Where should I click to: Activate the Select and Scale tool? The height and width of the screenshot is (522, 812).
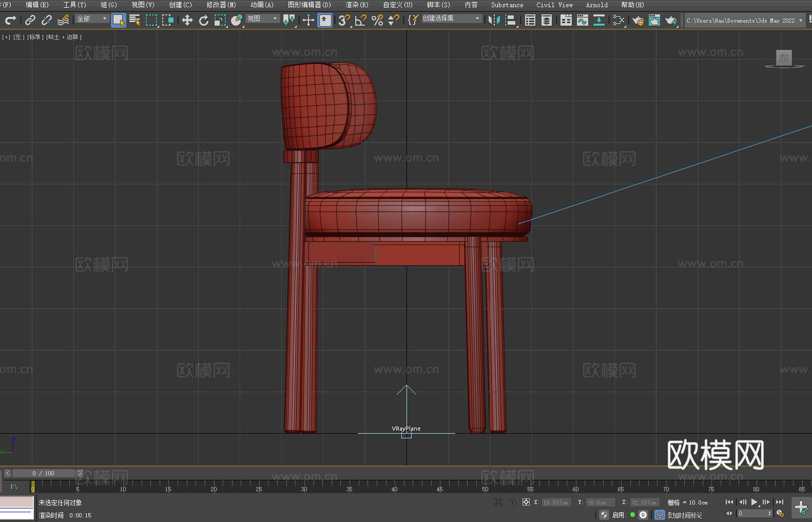pos(220,20)
